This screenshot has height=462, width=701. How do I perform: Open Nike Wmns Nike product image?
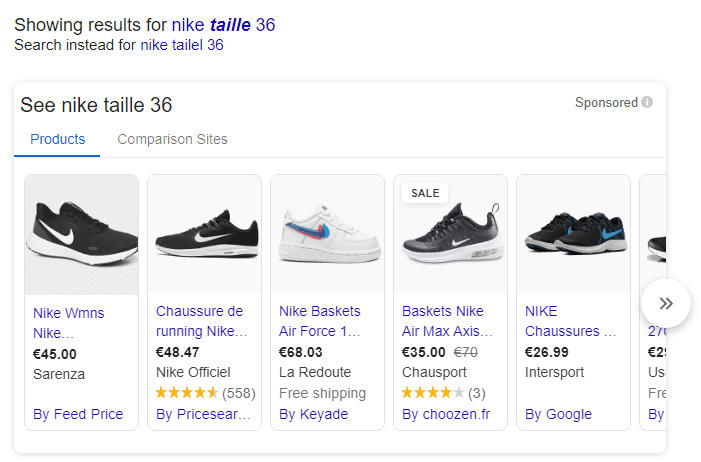pyautogui.click(x=81, y=233)
